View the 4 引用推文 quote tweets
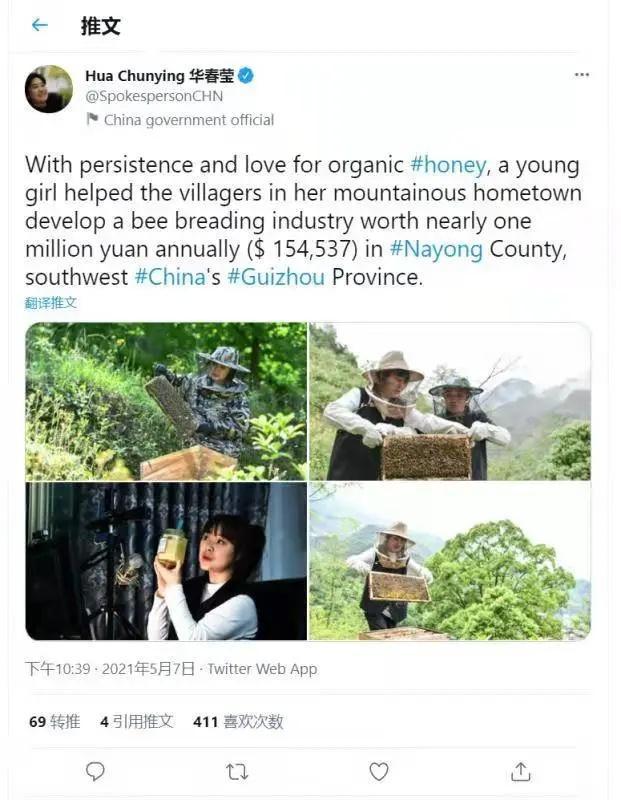This screenshot has height=800, width=621. tap(137, 721)
